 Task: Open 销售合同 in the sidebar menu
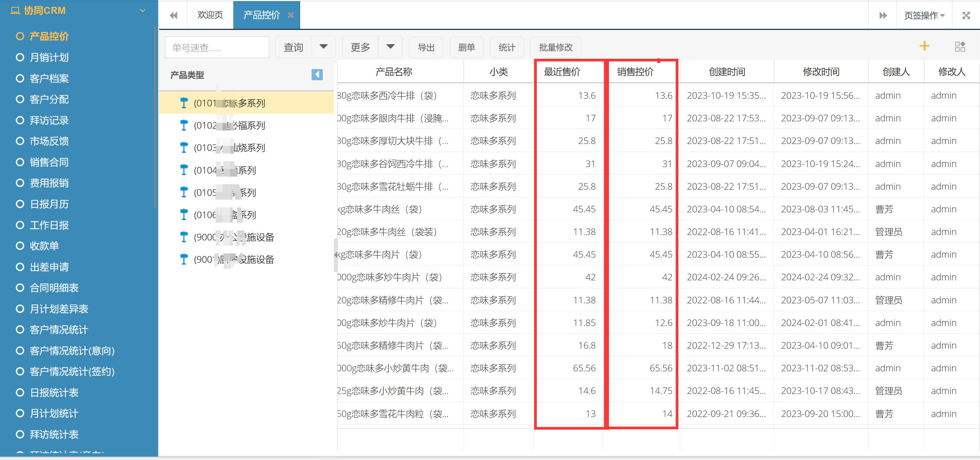(49, 162)
